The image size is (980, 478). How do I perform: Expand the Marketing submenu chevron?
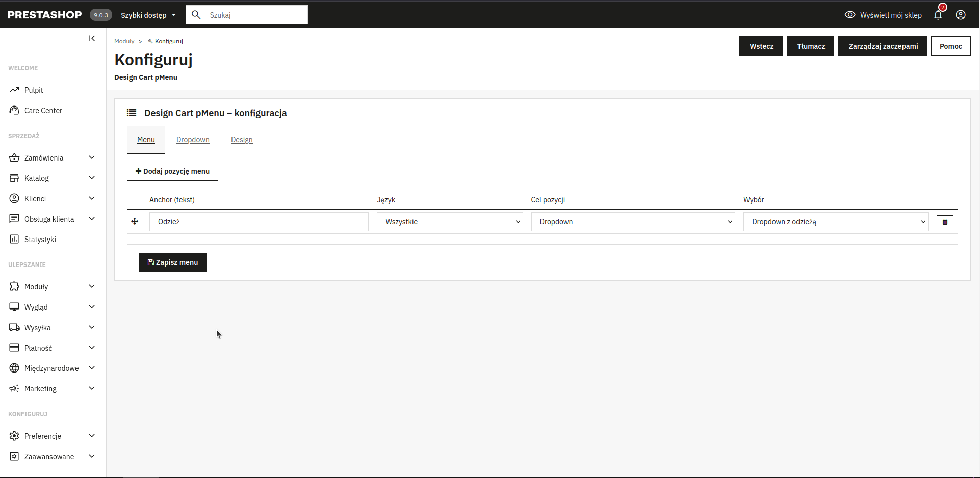[x=92, y=388]
